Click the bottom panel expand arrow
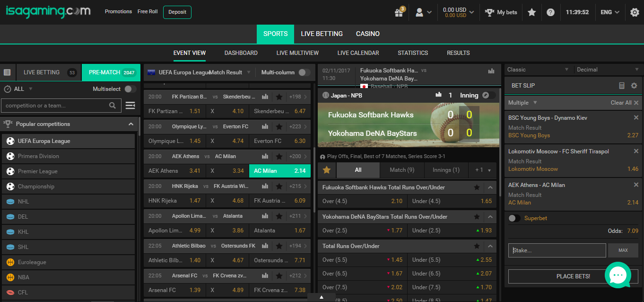Screen dimensions: 644x302 [x=322, y=297]
